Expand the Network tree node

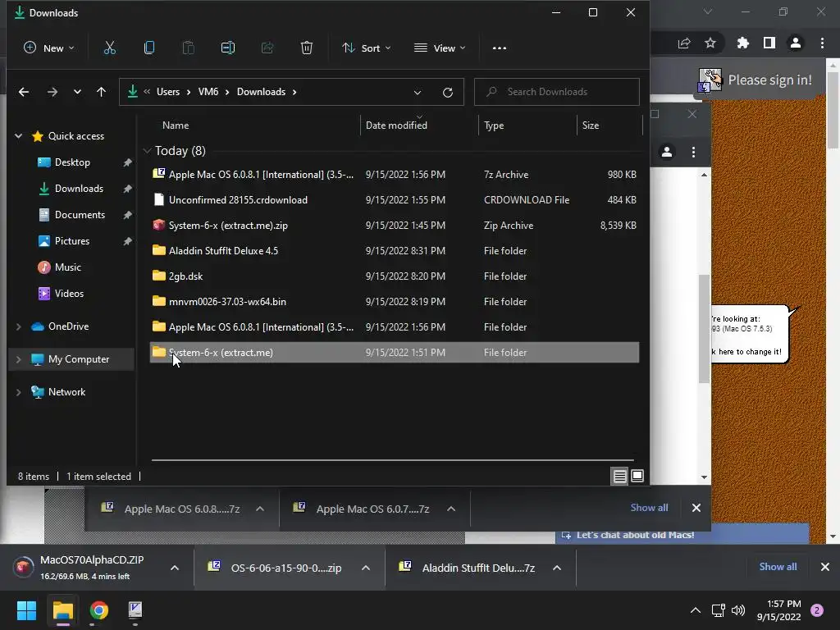18,392
